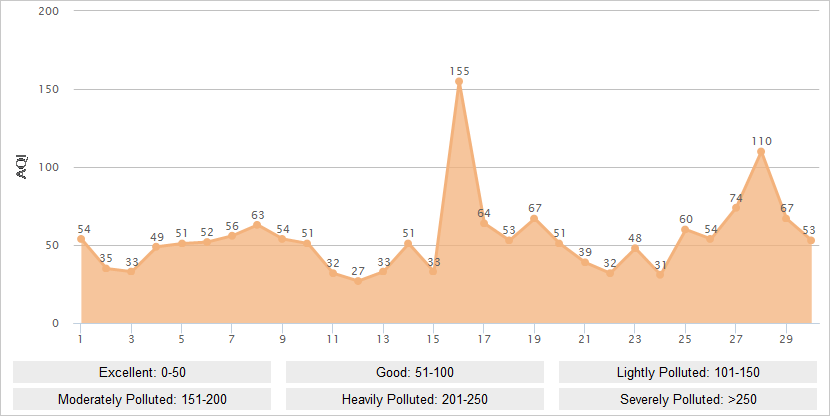Click x-axis day label 27
This screenshot has height=416, width=830.
(x=736, y=339)
